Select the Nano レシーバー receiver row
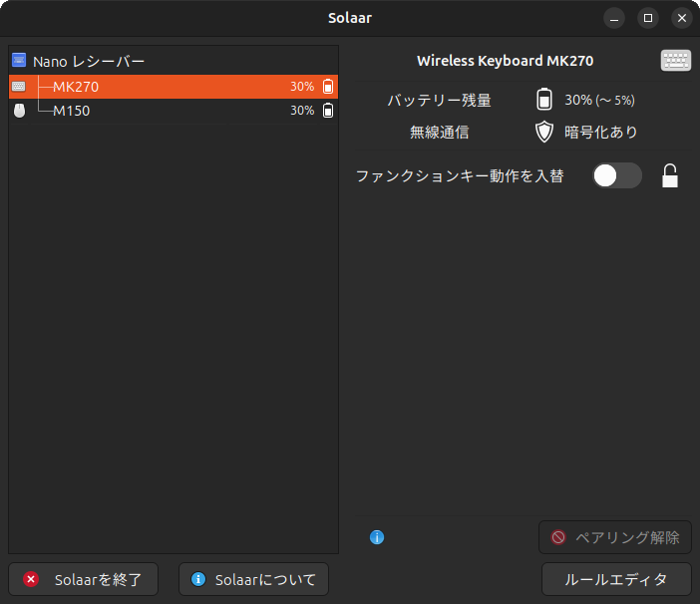This screenshot has width=700, height=604. (x=174, y=61)
